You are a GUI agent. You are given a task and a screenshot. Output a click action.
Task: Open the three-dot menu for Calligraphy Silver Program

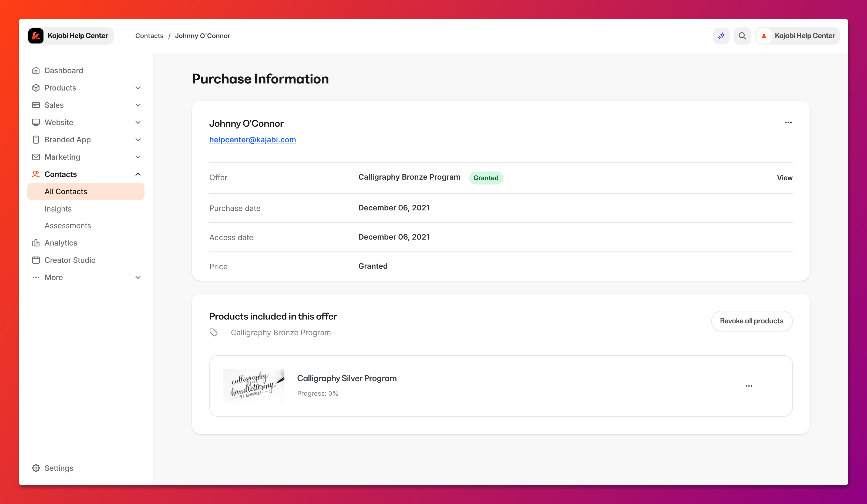tap(749, 386)
